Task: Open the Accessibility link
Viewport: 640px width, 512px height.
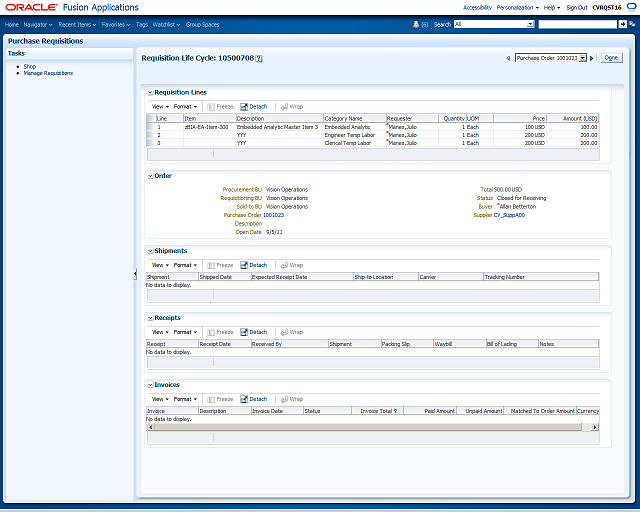Action: tap(477, 8)
